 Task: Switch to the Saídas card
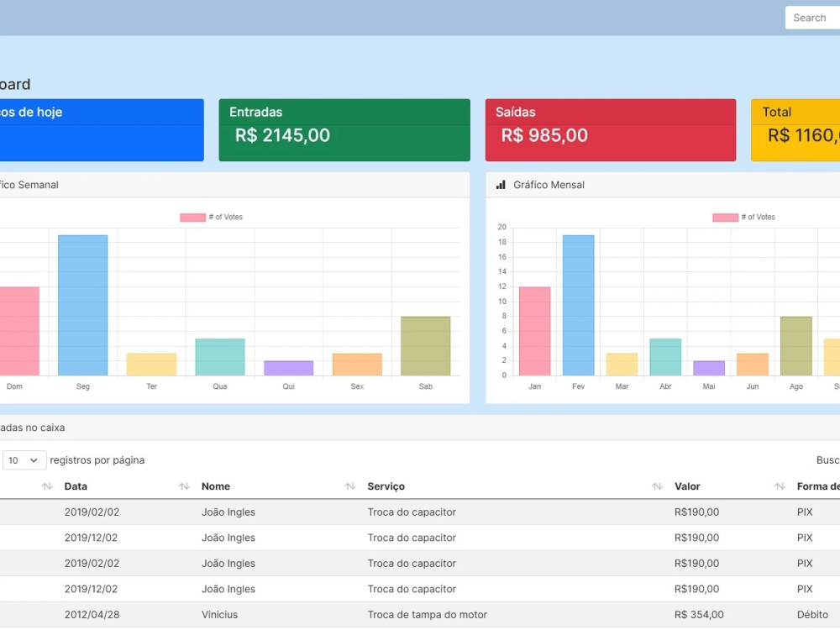click(611, 129)
